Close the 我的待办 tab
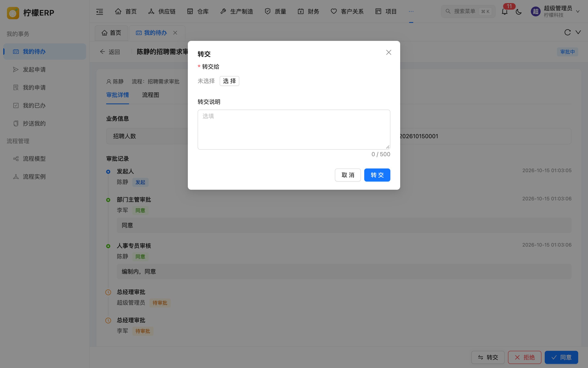This screenshot has width=588, height=368. point(175,33)
